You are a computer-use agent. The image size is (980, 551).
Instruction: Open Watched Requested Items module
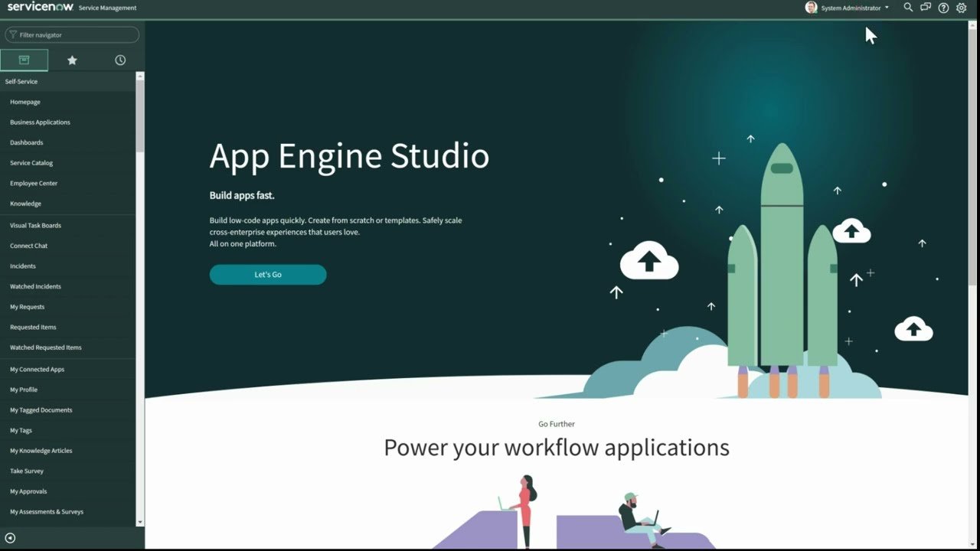pyautogui.click(x=45, y=347)
